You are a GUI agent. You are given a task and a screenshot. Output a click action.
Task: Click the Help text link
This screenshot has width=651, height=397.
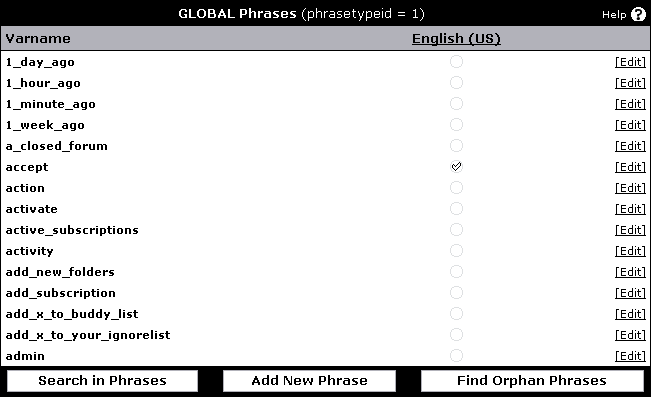tap(614, 15)
